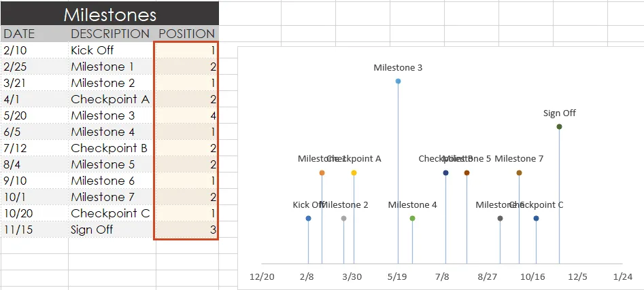Screen dimensions: 644x290
Task: Click the Milestone 2 gray chart marker
Action: tap(343, 219)
